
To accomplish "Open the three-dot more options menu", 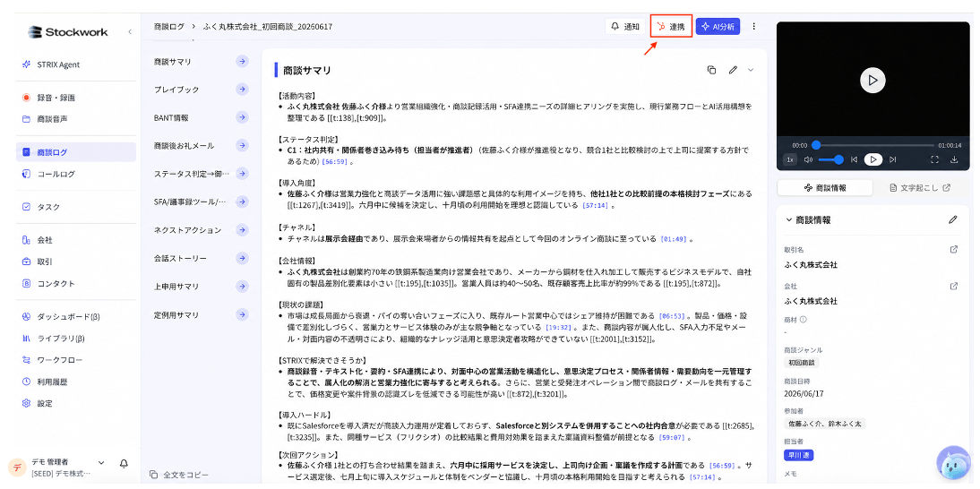I will 753,27.
